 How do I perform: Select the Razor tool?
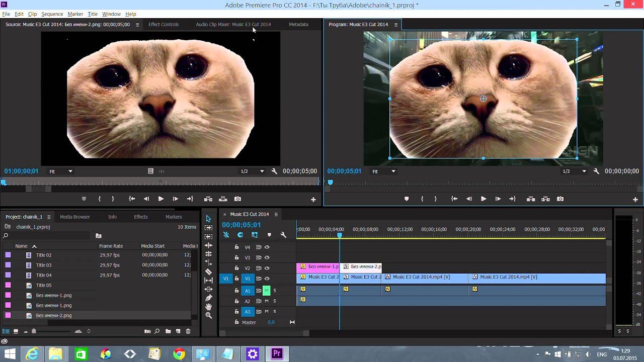(x=208, y=271)
